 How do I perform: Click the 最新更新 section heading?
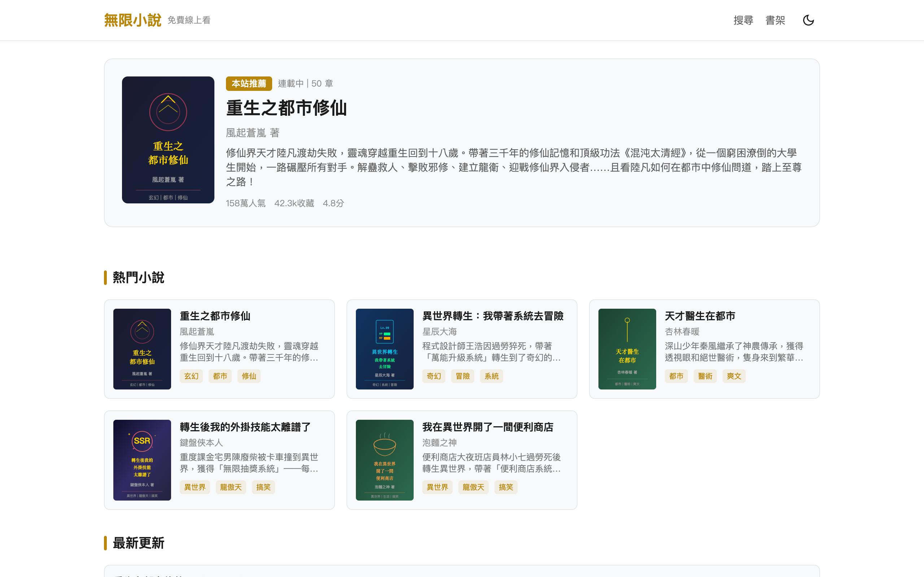point(138,543)
